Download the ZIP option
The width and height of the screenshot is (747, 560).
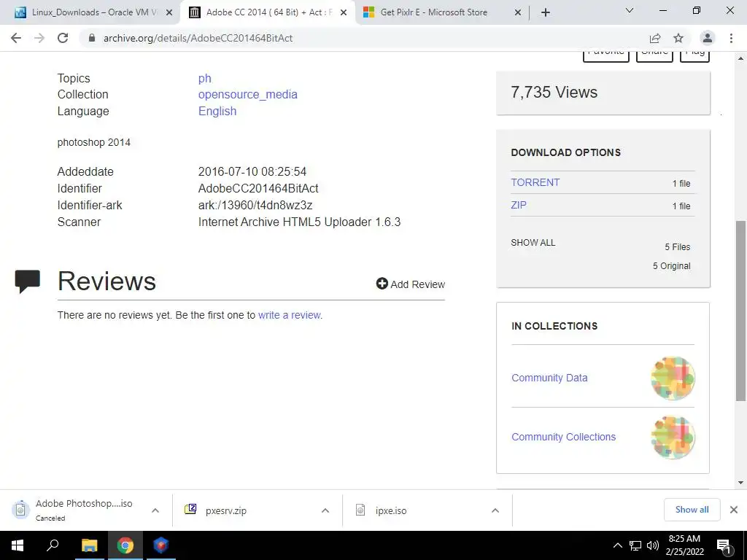[519, 205]
